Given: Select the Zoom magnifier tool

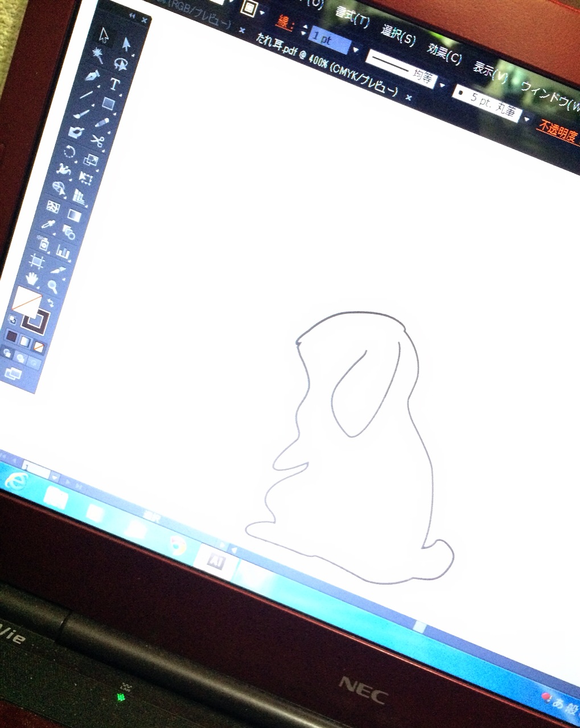Looking at the screenshot, I should tap(52, 286).
